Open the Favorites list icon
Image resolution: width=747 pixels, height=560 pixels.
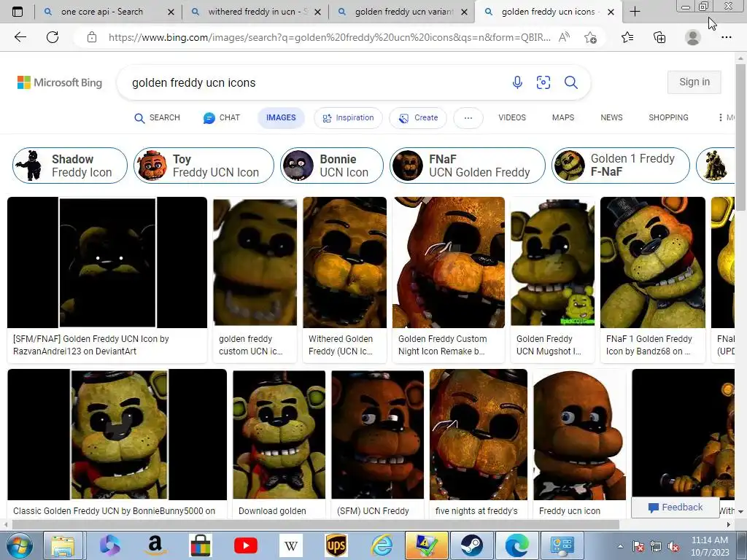tap(627, 37)
